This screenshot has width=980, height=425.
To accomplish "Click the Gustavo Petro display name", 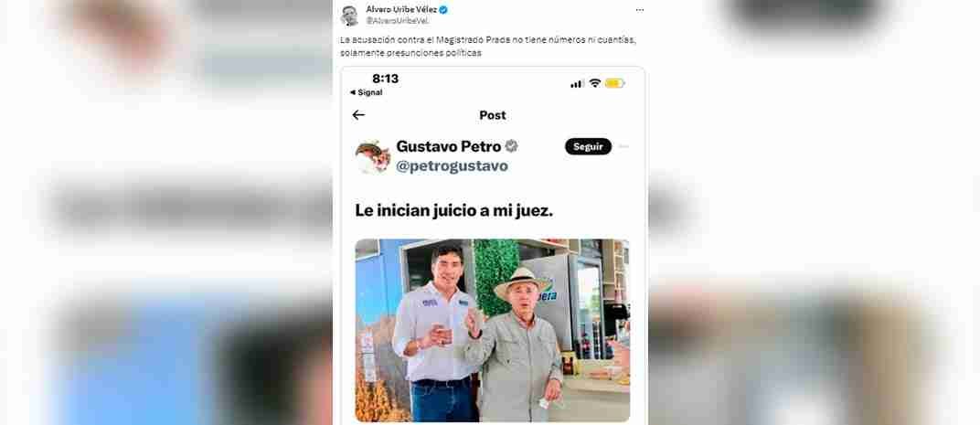I will (449, 146).
